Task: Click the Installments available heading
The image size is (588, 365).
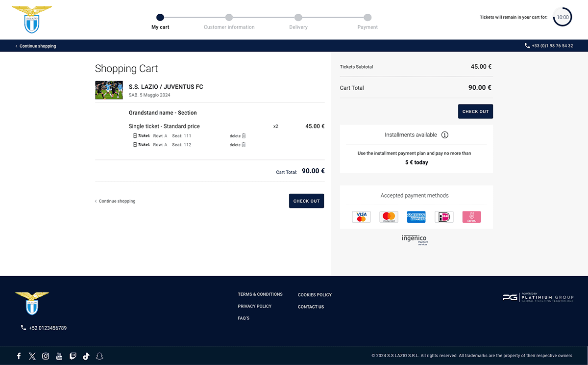Action: [x=411, y=135]
